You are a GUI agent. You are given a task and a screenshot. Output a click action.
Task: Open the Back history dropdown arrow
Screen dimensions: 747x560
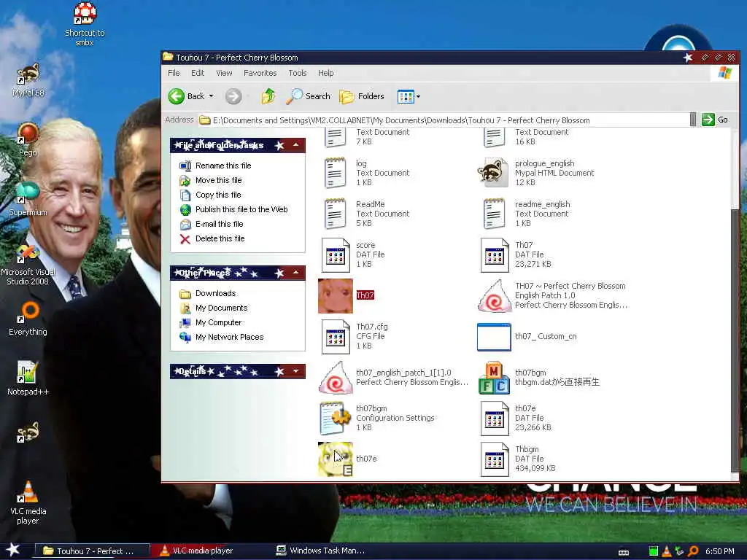pos(212,96)
